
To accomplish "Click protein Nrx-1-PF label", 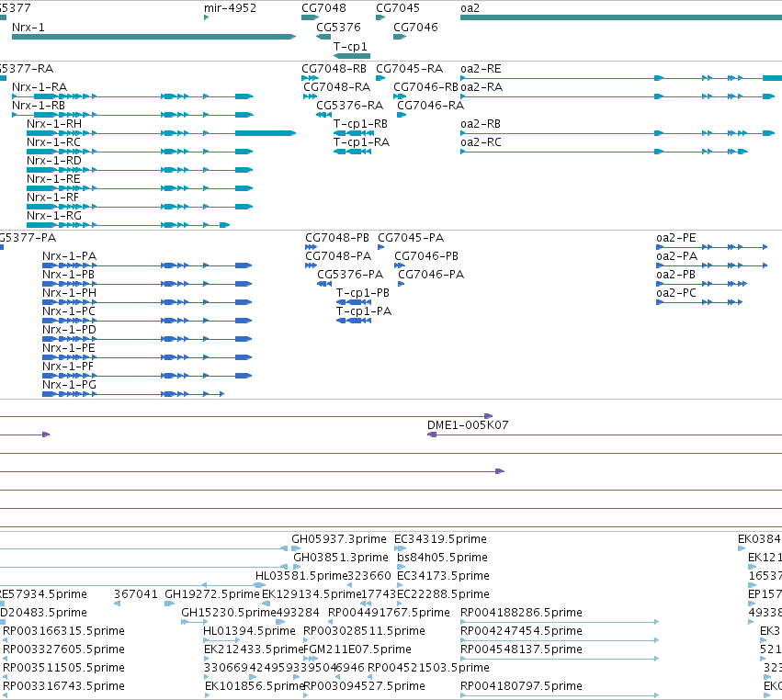I will click(x=68, y=367).
